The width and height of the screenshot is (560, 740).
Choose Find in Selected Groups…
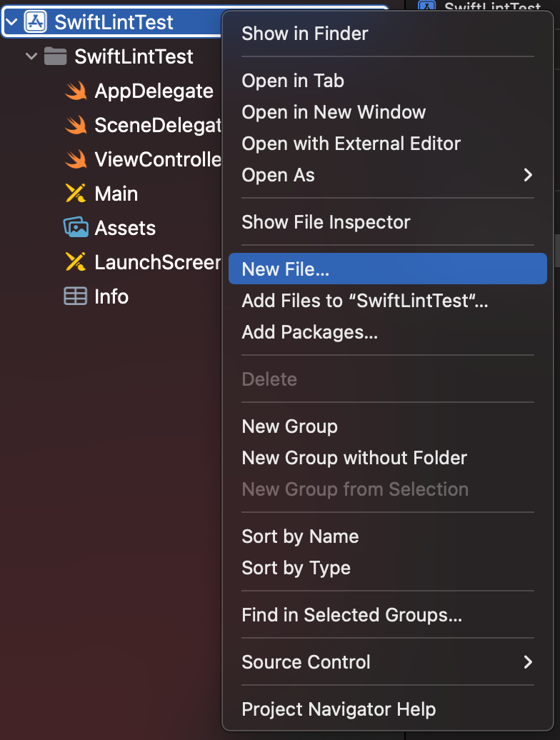point(387,615)
